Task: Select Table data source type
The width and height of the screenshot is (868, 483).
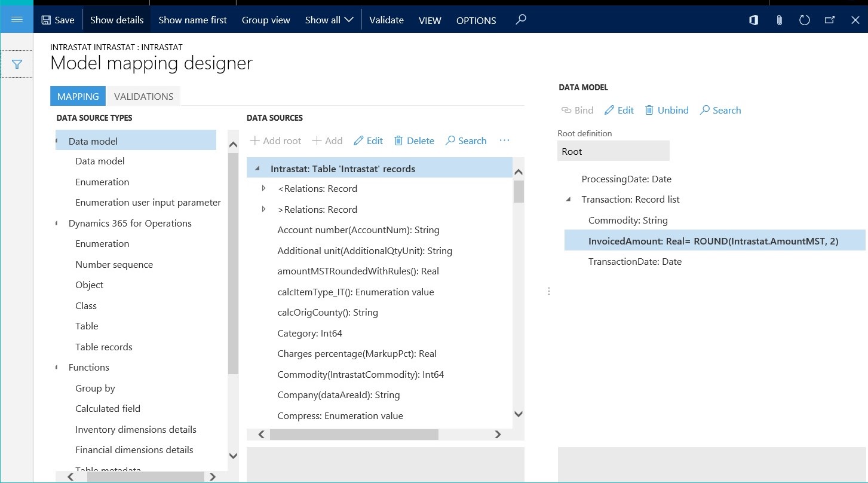Action: pos(87,326)
